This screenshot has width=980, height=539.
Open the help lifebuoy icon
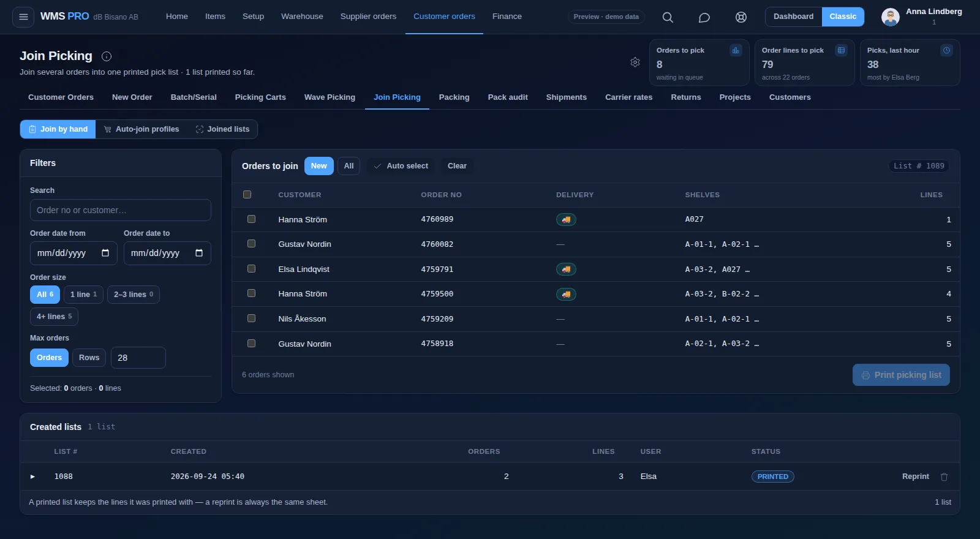(x=741, y=17)
